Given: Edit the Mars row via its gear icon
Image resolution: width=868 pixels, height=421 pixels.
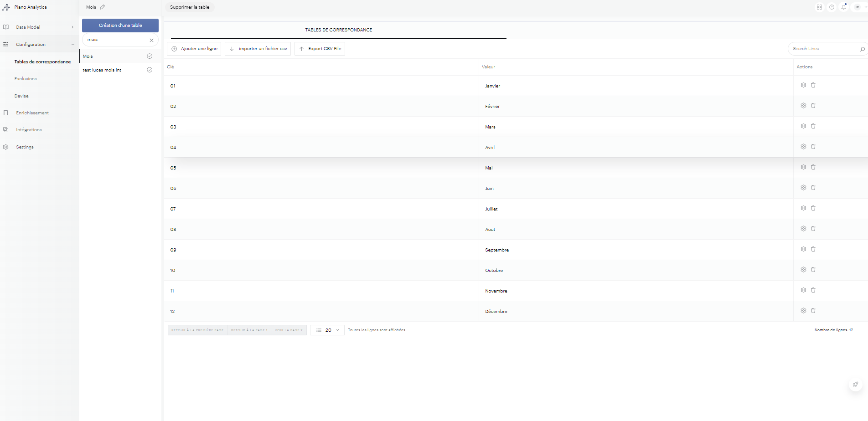Looking at the screenshot, I should click(x=803, y=126).
